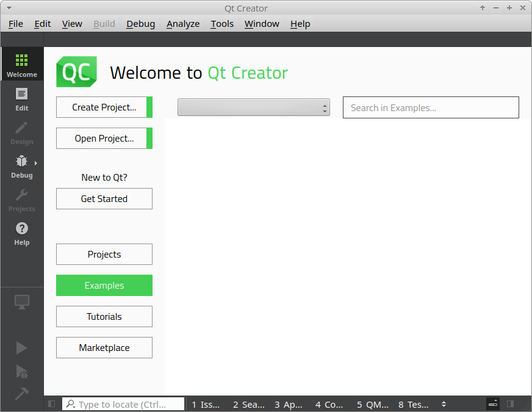This screenshot has width=532, height=412.
Task: Click the Get Started button
Action: click(104, 199)
